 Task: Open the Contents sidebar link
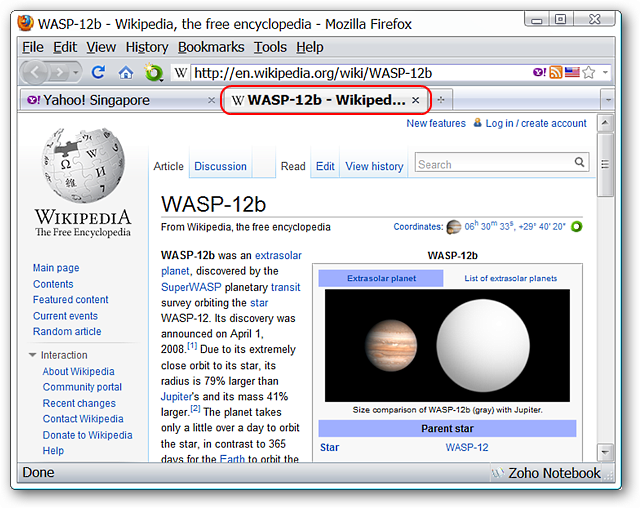53,284
